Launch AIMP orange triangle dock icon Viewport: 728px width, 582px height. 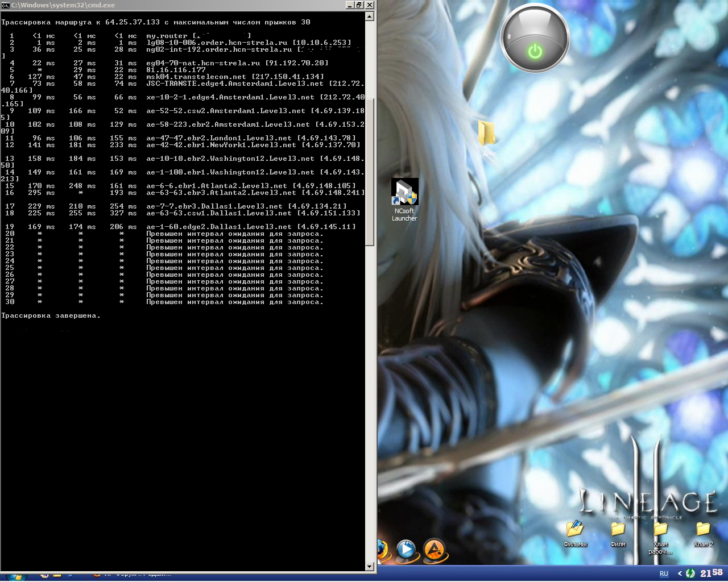click(x=435, y=551)
